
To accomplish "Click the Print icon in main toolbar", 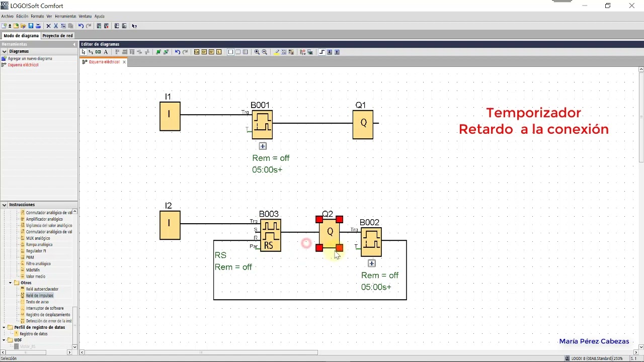I will tap(38, 26).
